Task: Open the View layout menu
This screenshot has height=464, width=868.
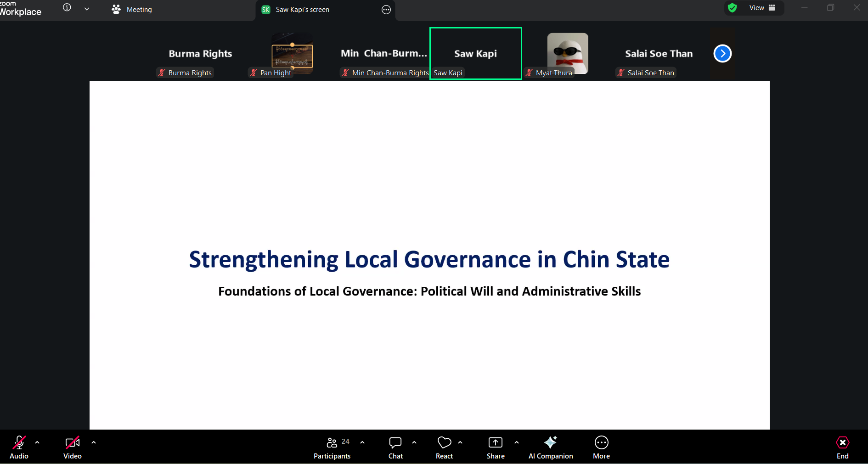Action: coord(762,8)
